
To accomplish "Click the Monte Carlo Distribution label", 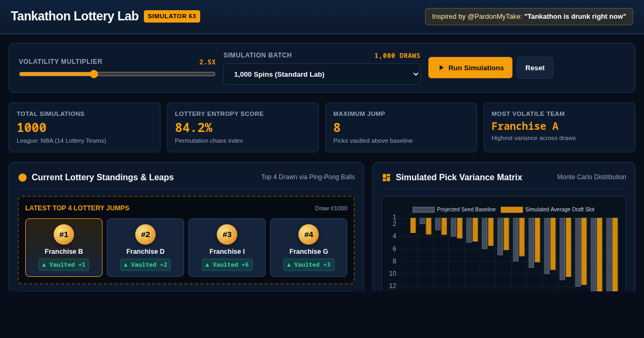I will point(591,177).
